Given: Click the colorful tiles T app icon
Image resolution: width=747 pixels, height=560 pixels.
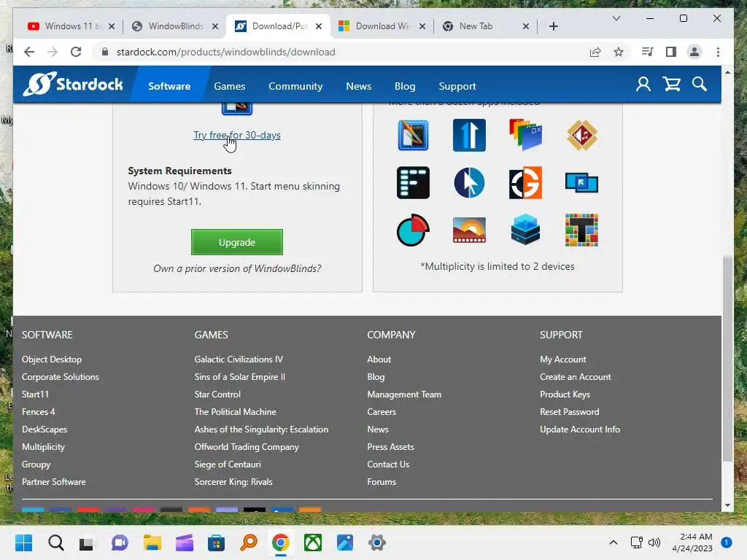Looking at the screenshot, I should pyautogui.click(x=581, y=230).
